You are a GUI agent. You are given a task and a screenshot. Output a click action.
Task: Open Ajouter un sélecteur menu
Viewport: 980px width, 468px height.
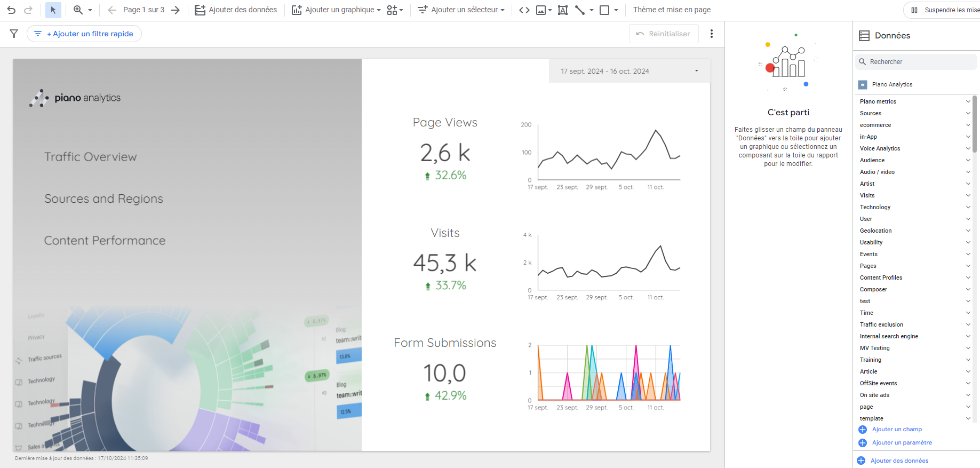point(461,10)
